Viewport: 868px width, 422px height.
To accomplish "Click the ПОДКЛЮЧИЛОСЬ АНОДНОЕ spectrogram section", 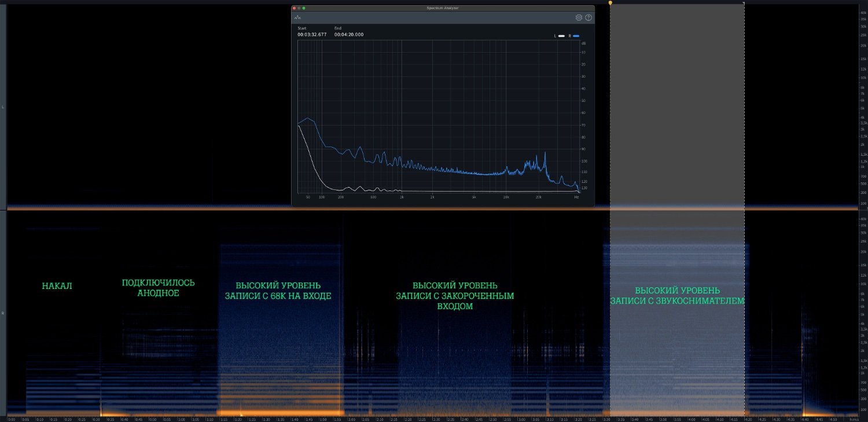I will tap(158, 288).
